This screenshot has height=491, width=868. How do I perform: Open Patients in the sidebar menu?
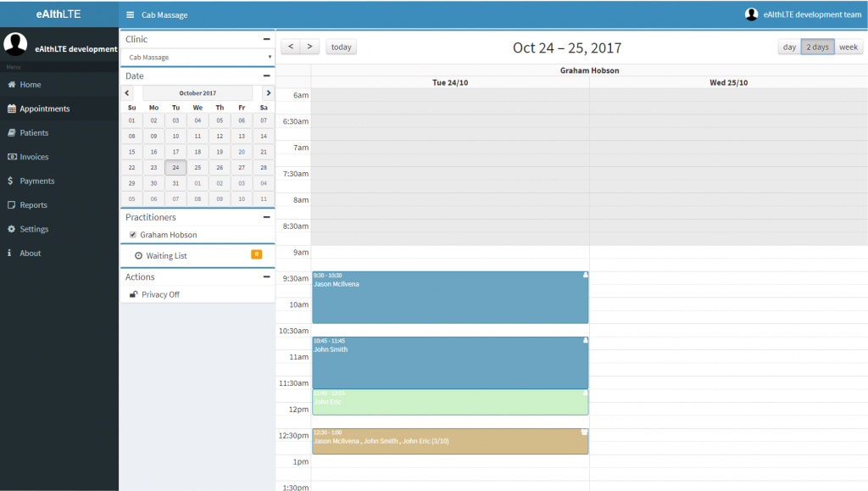coord(59,132)
